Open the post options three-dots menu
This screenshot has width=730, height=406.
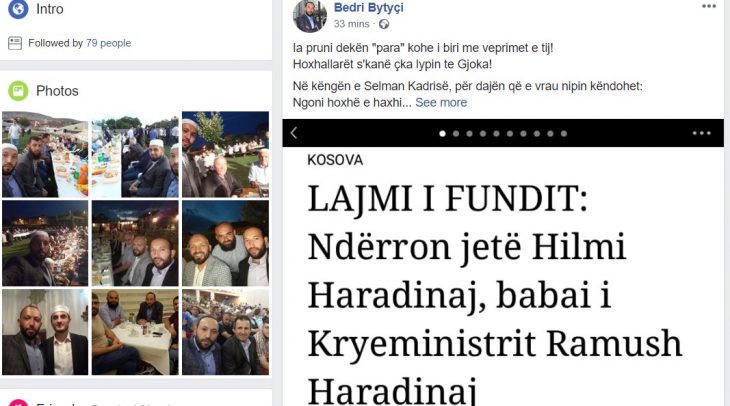pyautogui.click(x=709, y=7)
